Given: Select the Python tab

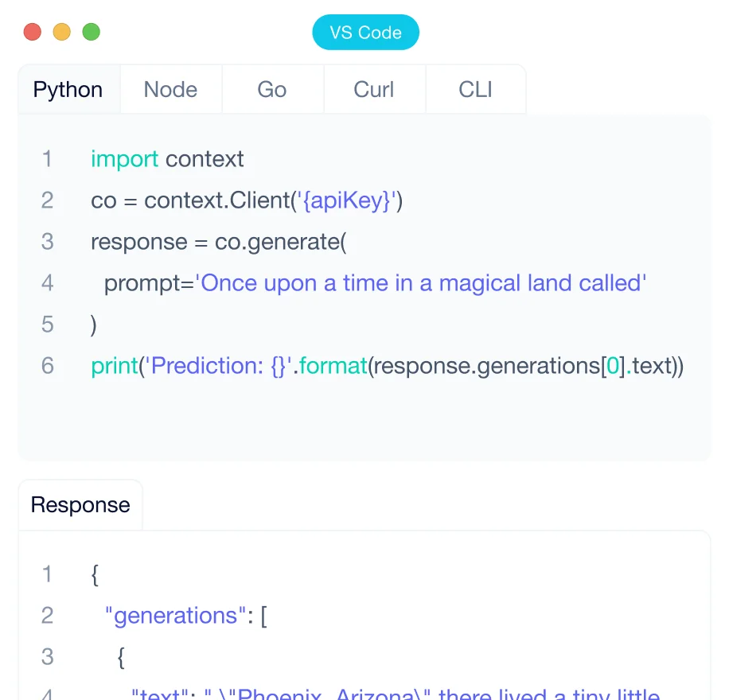Looking at the screenshot, I should click(68, 89).
